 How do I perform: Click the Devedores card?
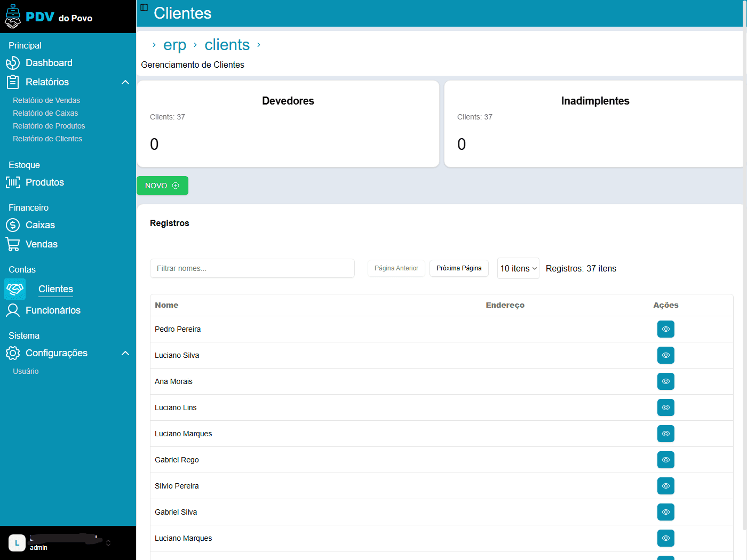(288, 124)
